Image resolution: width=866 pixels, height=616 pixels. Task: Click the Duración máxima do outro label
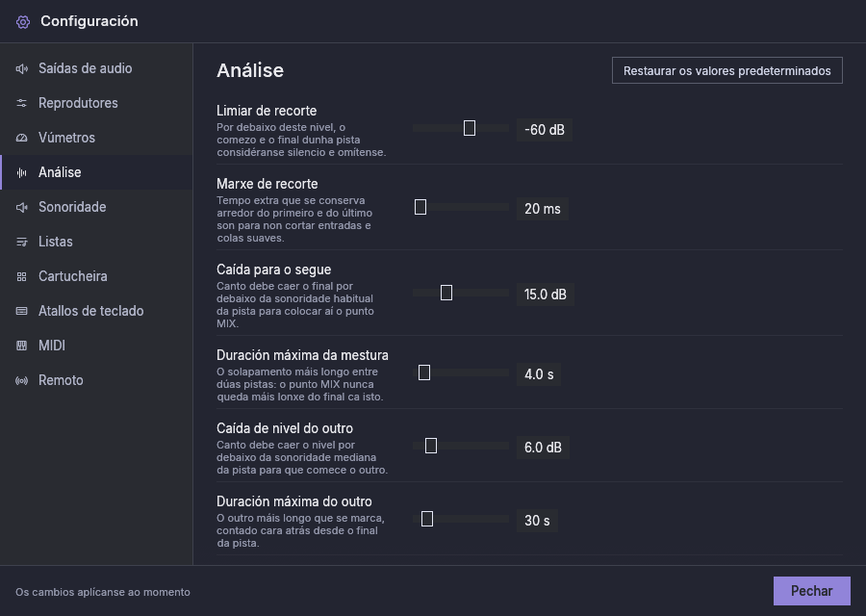(293, 501)
